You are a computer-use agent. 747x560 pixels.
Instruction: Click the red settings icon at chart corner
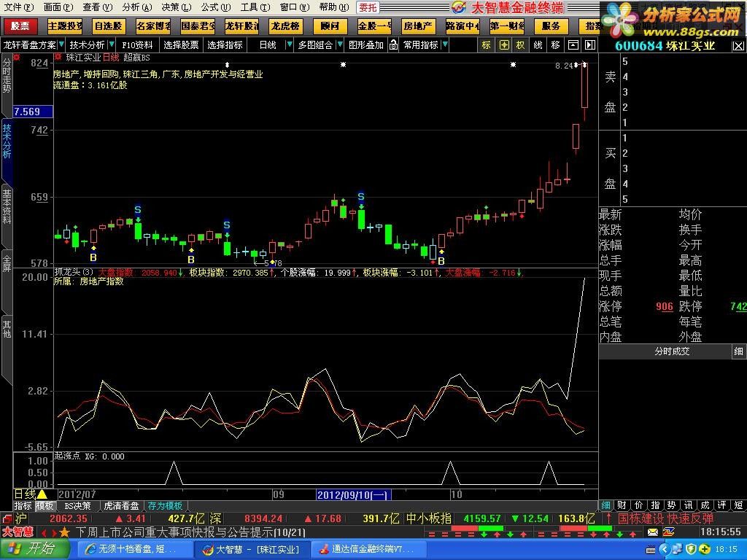coord(18,58)
